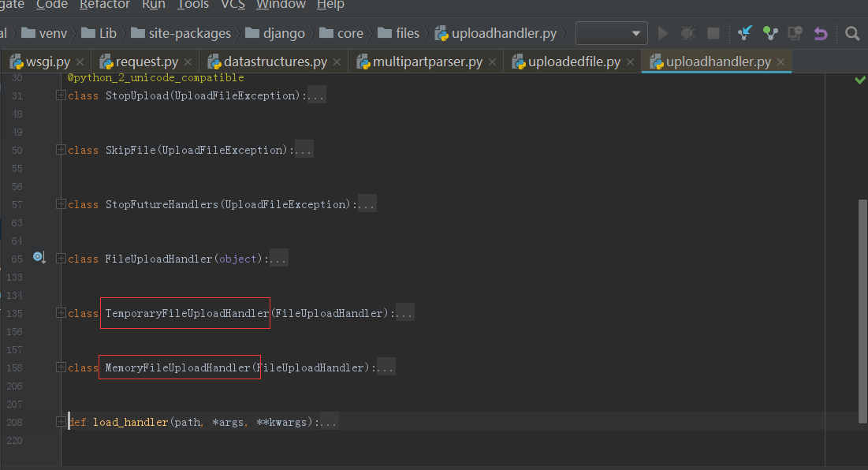This screenshot has height=470, width=868.
Task: Open the Tools menu
Action: pyautogui.click(x=192, y=5)
